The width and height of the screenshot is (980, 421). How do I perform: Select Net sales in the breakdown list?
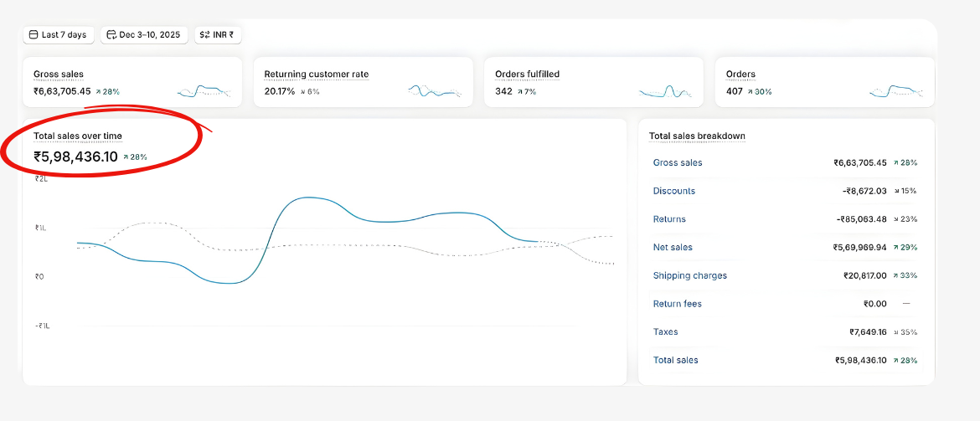[x=673, y=248]
